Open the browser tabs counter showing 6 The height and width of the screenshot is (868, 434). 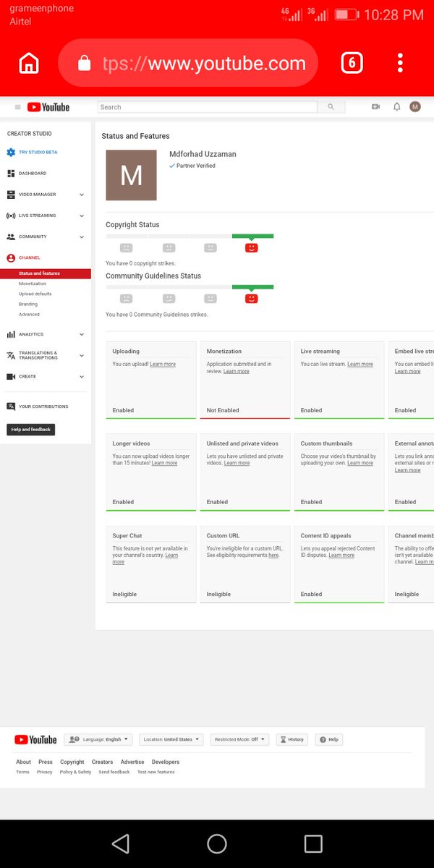click(352, 63)
